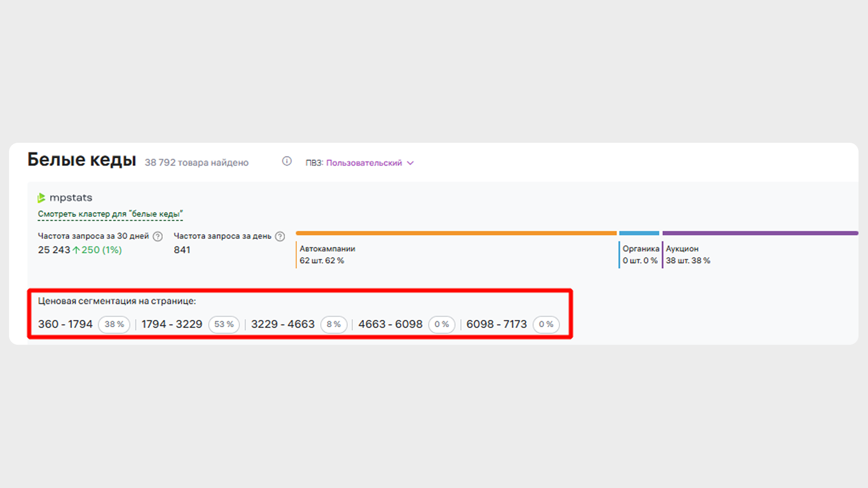Click help icon beside daily query frequency
The image size is (868, 488).
(x=280, y=236)
